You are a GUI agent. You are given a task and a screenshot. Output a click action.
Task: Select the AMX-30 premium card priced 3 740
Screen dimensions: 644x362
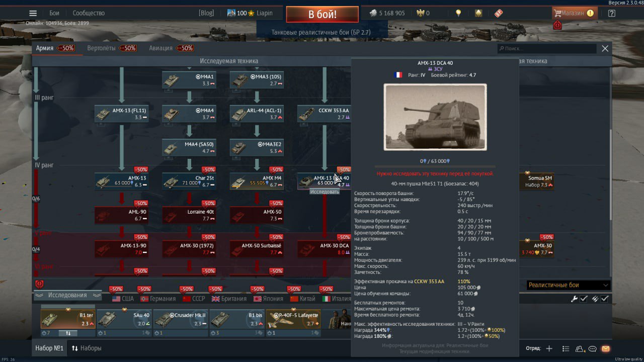[537, 249]
